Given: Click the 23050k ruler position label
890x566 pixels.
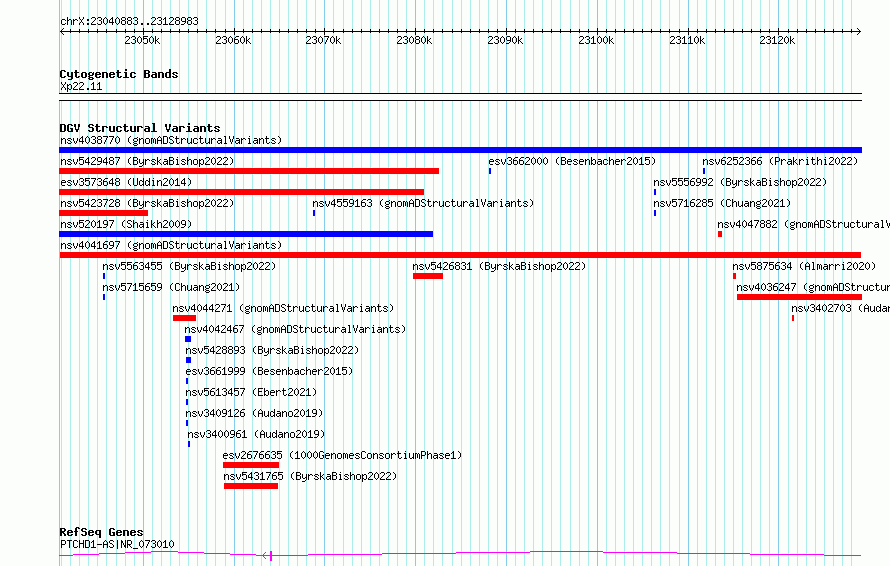Looking at the screenshot, I should [142, 40].
